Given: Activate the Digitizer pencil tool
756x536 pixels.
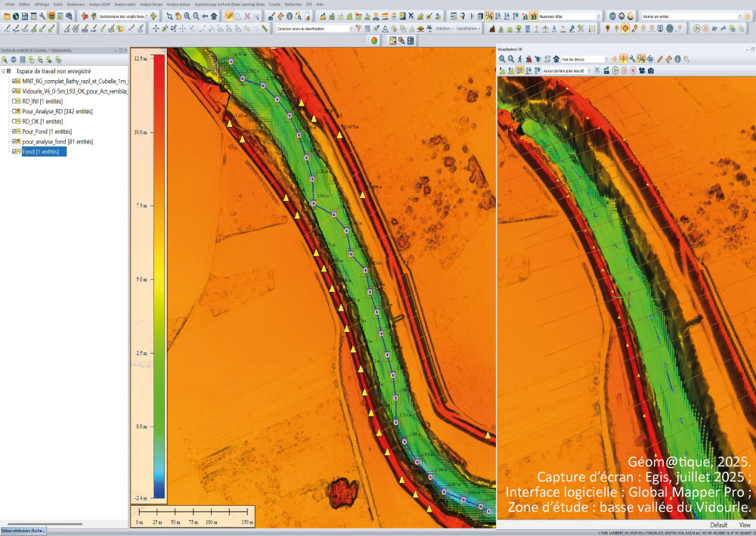Looking at the screenshot, I should (229, 15).
